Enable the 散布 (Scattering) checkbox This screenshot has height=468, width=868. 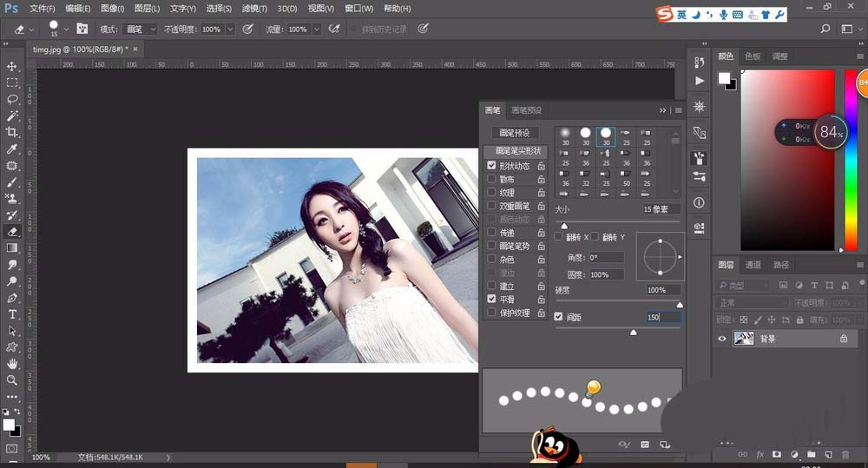click(x=492, y=179)
